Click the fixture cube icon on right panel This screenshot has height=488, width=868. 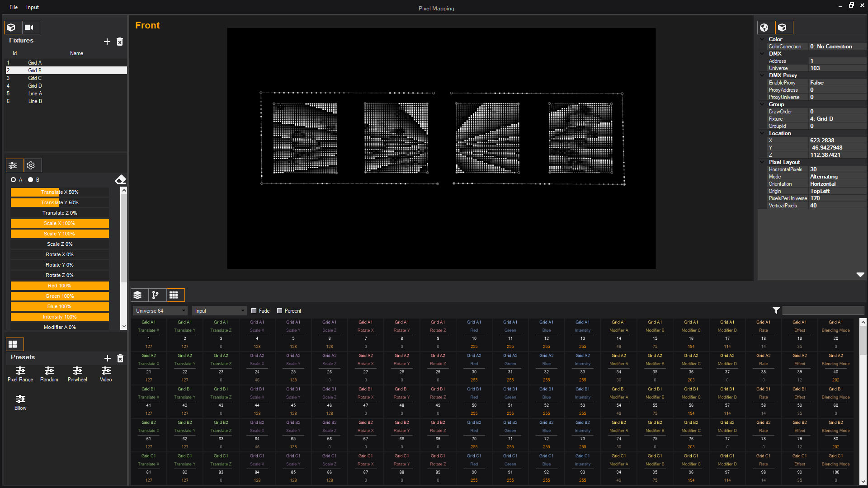(783, 27)
